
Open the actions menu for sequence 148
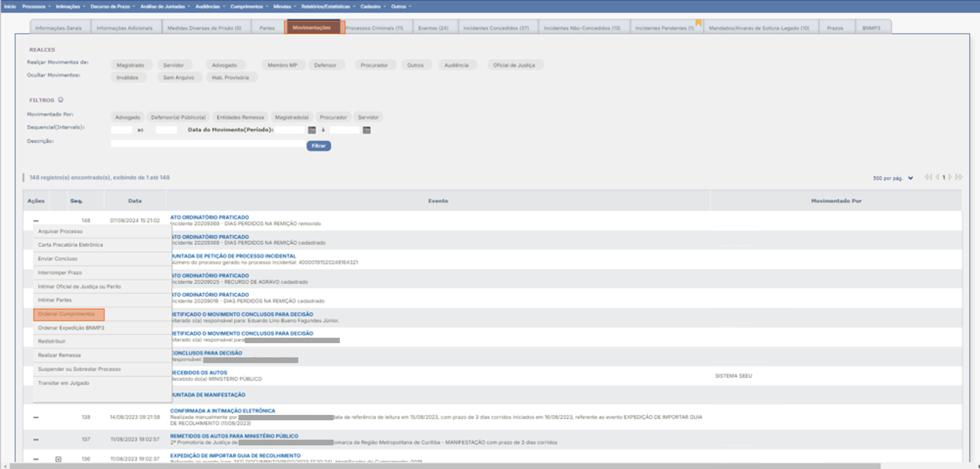pyautogui.click(x=36, y=221)
